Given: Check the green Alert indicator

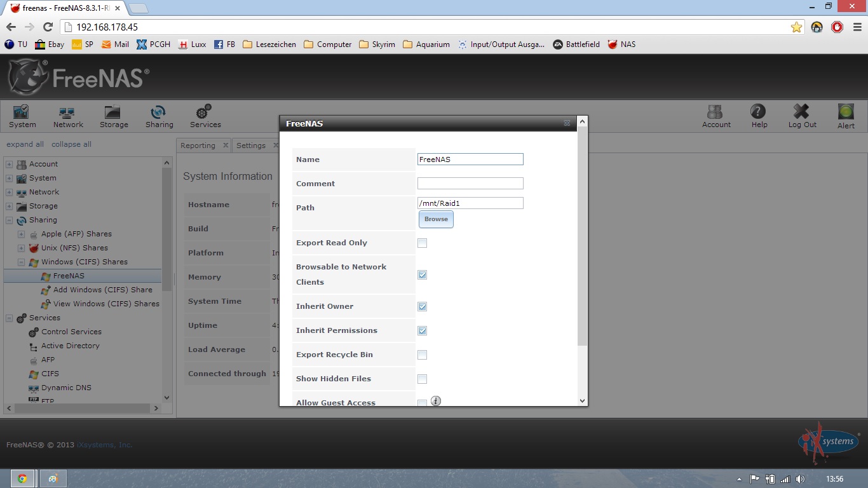Looking at the screenshot, I should 846,117.
